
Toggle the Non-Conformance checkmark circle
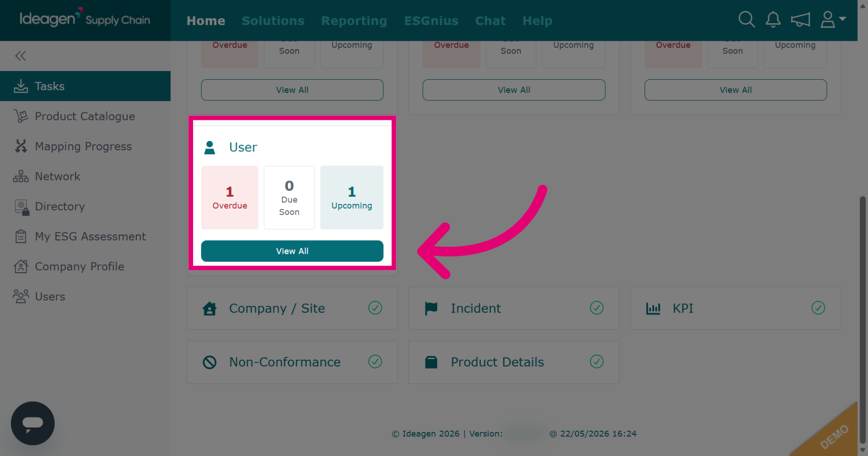pyautogui.click(x=375, y=362)
